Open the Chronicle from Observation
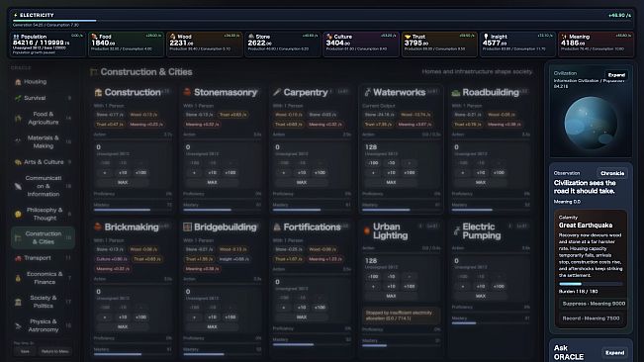644x362 pixels. (612, 173)
